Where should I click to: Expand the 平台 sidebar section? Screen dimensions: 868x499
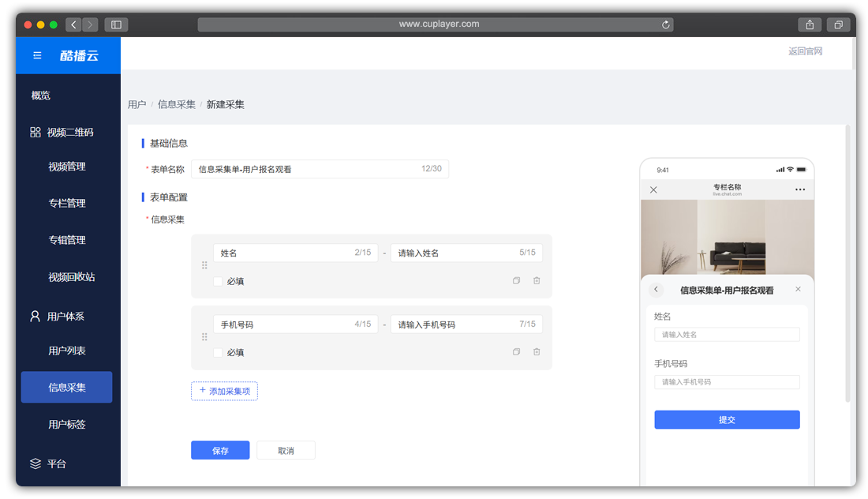(57, 464)
